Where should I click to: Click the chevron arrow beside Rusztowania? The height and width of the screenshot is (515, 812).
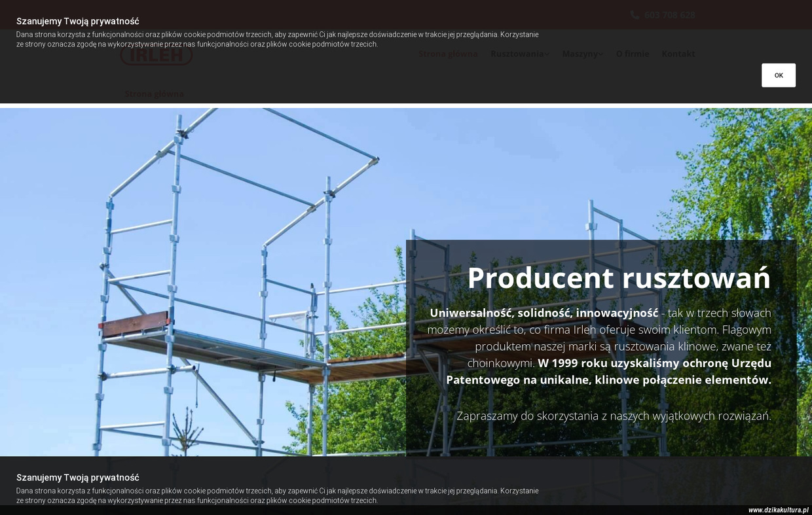[547, 54]
